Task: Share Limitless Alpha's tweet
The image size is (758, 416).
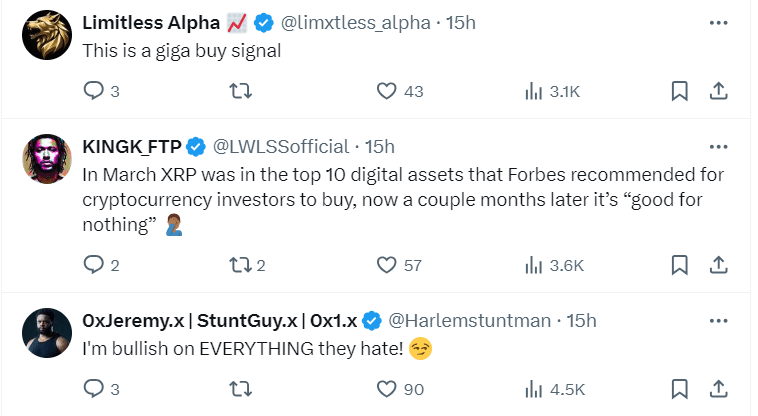Action: pos(717,91)
